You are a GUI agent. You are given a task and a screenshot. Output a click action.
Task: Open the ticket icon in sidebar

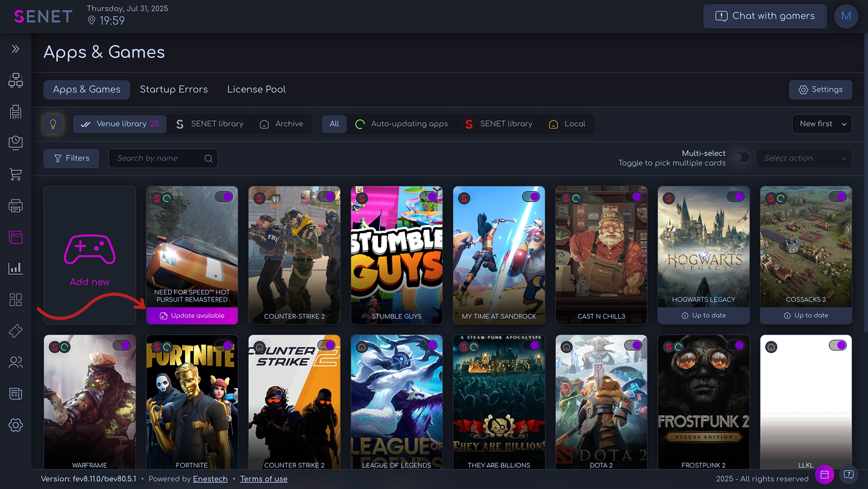pos(16,331)
